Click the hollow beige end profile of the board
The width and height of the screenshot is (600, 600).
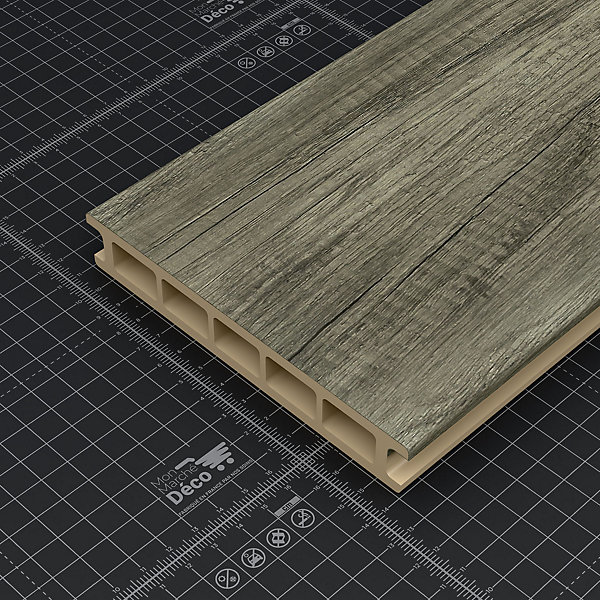[245, 354]
